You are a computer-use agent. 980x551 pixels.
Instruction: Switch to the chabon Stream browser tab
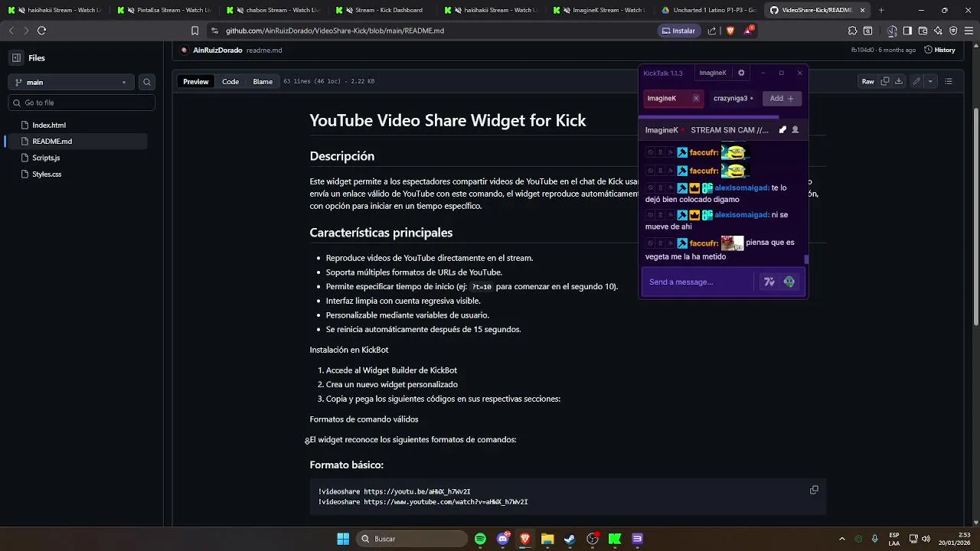274,10
